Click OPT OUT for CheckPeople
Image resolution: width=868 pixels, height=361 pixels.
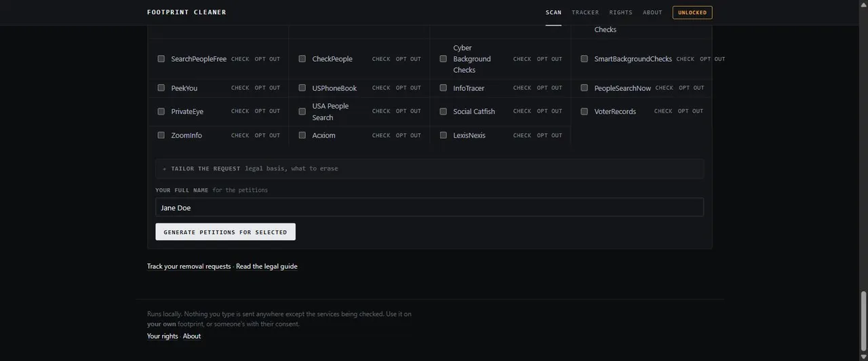[x=408, y=59]
